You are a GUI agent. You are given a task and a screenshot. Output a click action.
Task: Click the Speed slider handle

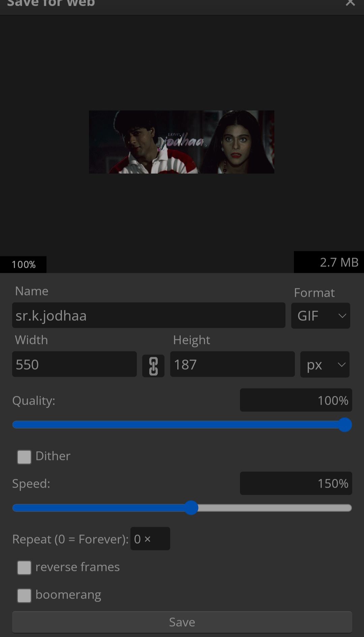pos(191,508)
